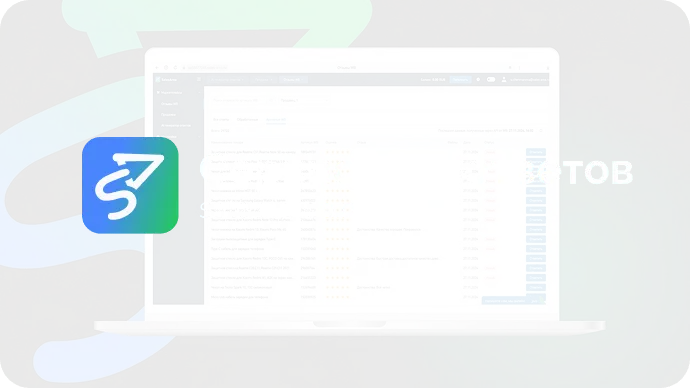The image size is (690, 388).
Task: Expand the Маркетплейсы sidebar section
Action: coord(177,93)
